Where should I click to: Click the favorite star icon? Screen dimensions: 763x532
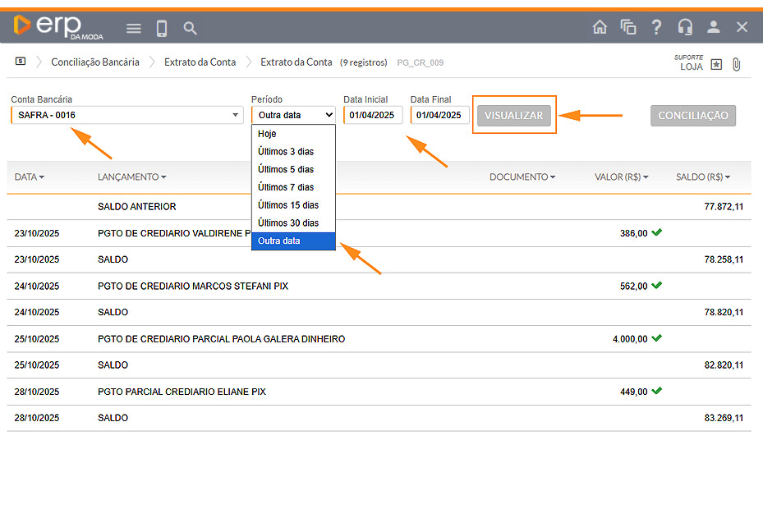coord(716,65)
